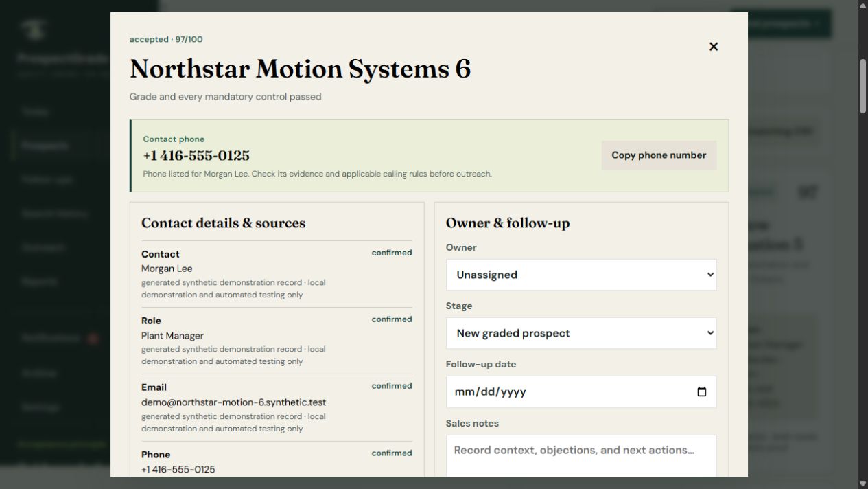The image size is (868, 489).
Task: Click the confirmed status beside Role
Action: click(x=392, y=319)
